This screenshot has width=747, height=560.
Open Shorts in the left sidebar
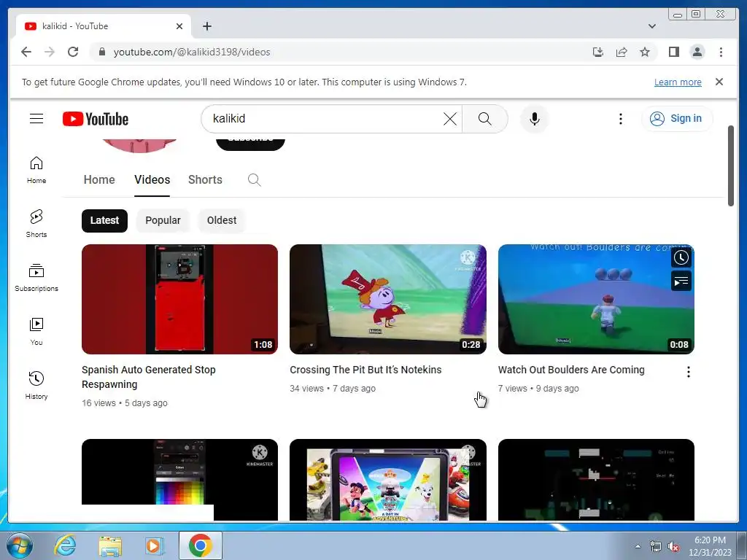pos(36,224)
